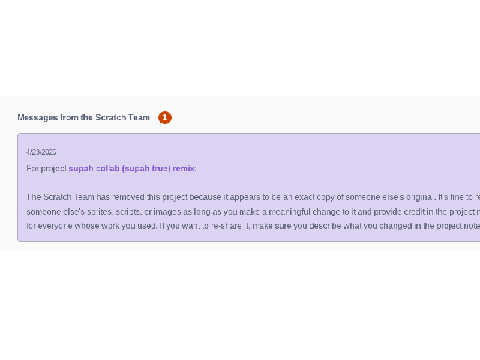Screen dimensions: 480x360
Task: Click the line starting 'for everyone whose work'
Action: pos(253,226)
